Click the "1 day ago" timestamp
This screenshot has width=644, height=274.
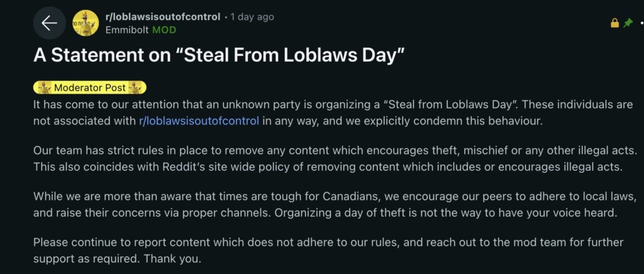click(x=252, y=17)
